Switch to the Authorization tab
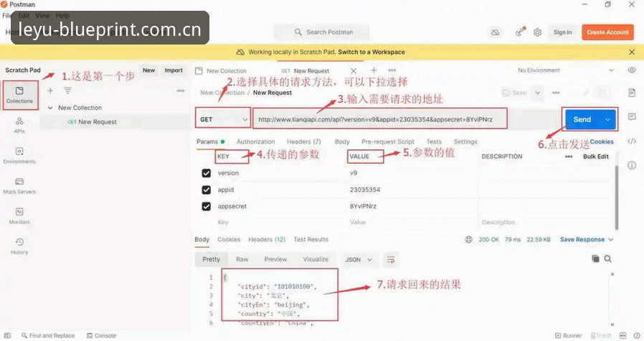644x341 pixels. point(255,142)
